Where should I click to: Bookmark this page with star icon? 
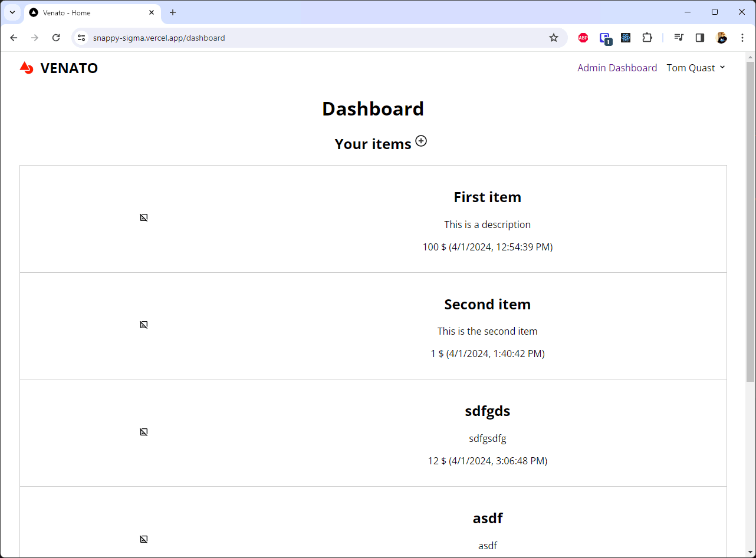[x=553, y=38]
